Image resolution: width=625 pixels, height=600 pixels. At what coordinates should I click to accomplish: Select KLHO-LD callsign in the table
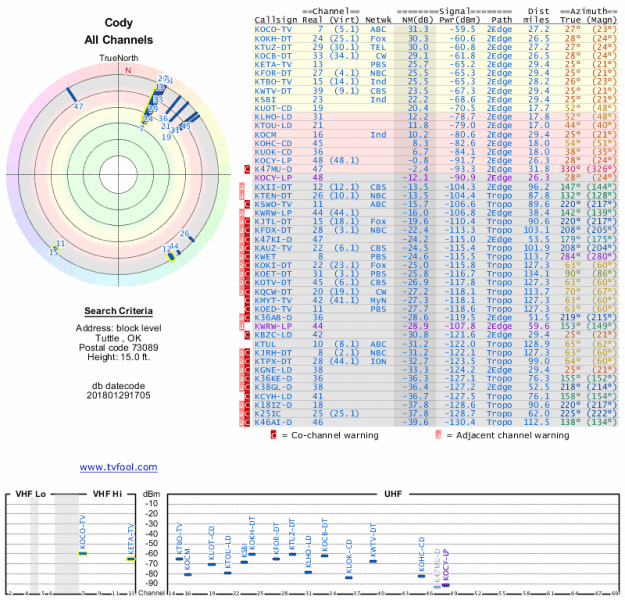(273, 117)
